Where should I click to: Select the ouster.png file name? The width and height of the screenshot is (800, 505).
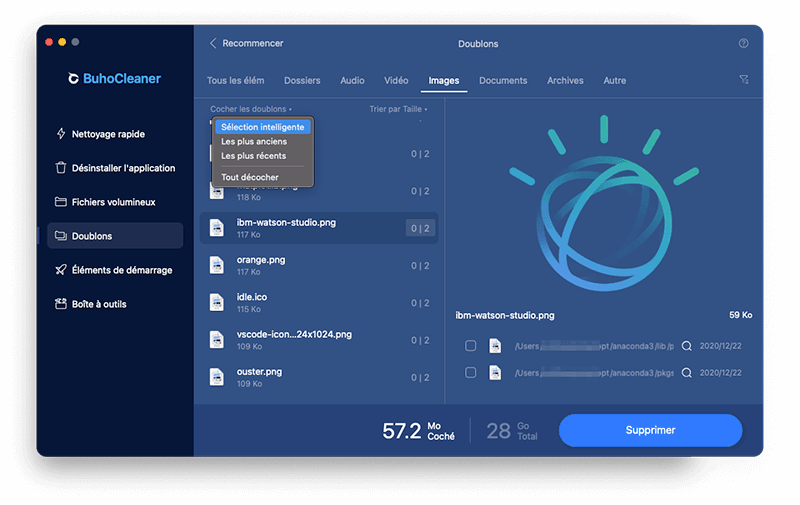click(x=259, y=371)
